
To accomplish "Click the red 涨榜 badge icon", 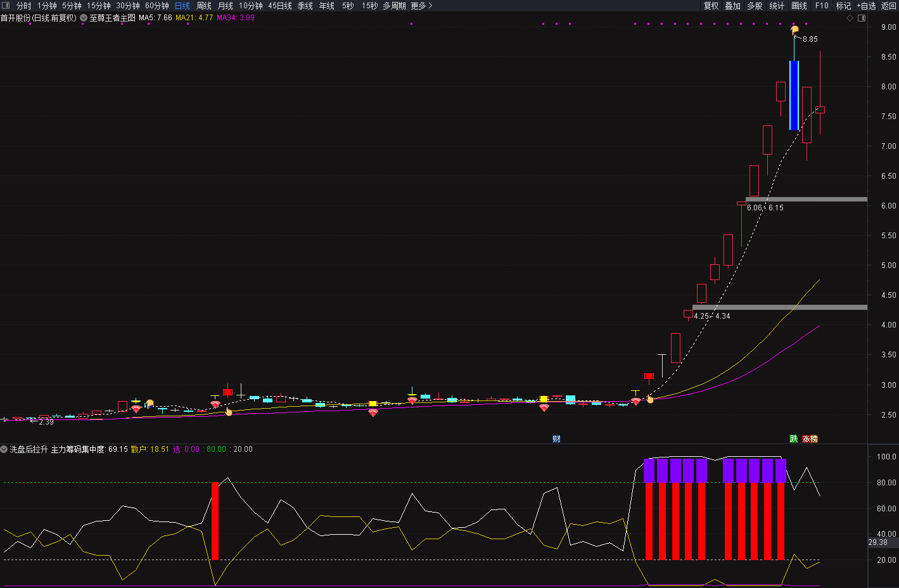I will pos(810,438).
